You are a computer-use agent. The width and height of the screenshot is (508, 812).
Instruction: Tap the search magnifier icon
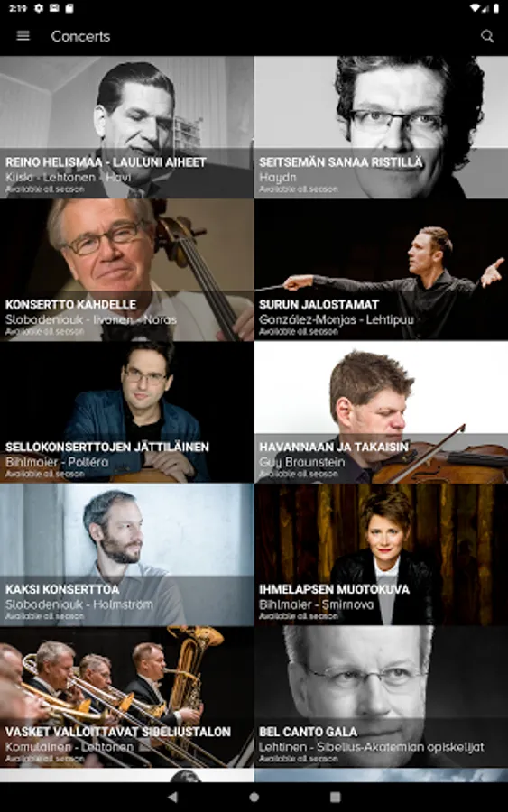coord(486,36)
